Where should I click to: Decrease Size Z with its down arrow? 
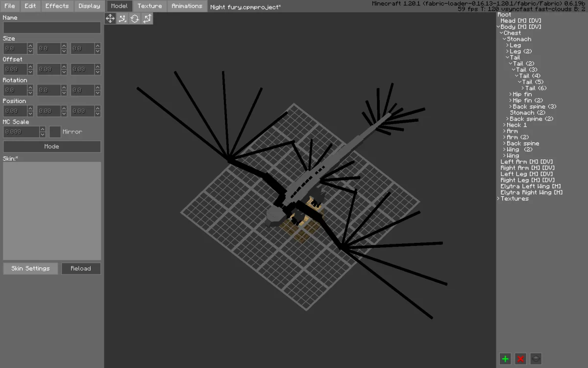pyautogui.click(x=98, y=51)
